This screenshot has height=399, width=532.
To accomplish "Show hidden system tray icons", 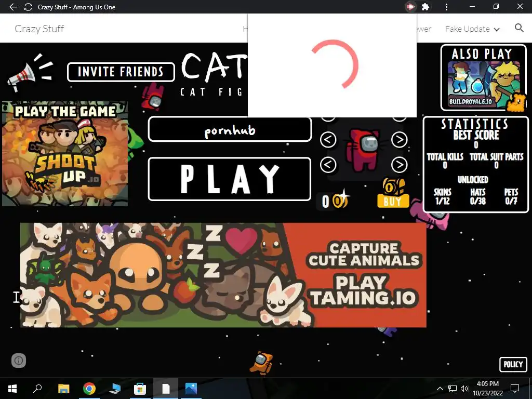I will pyautogui.click(x=440, y=389).
